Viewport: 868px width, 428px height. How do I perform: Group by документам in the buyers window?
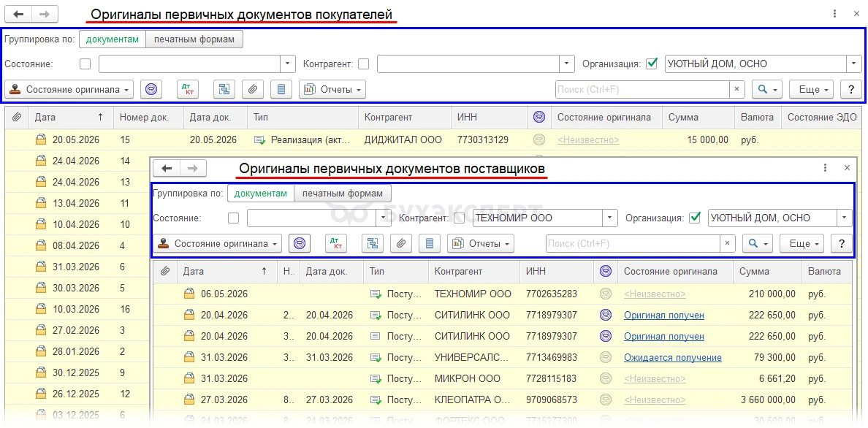pos(113,39)
